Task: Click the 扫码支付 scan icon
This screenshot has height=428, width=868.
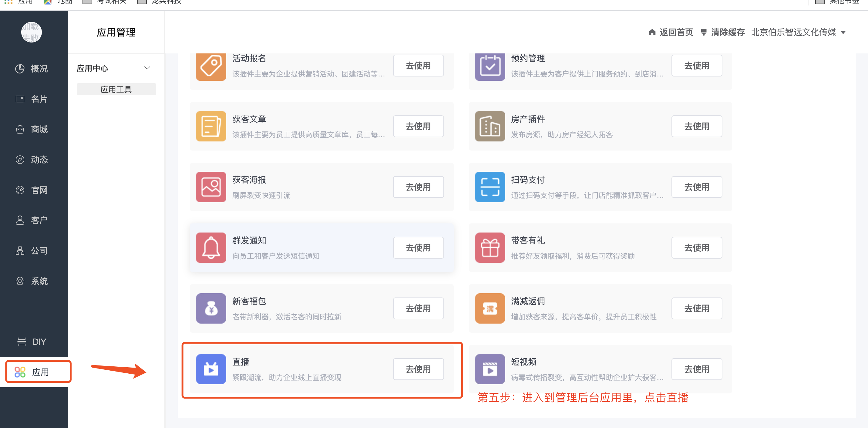Action: [x=490, y=187]
